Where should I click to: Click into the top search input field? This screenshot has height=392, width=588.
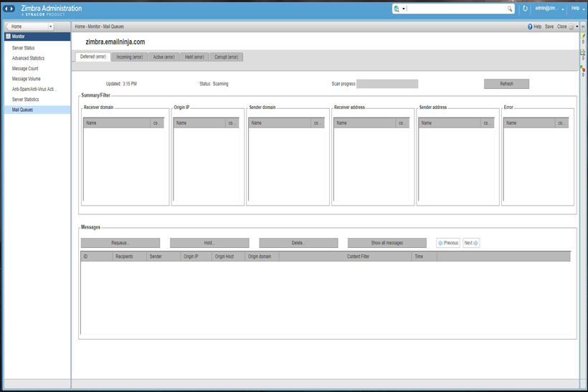(456, 9)
